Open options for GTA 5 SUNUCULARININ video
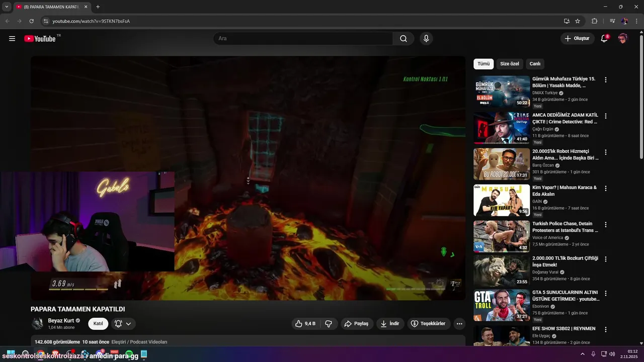The width and height of the screenshot is (644, 362). [606, 293]
